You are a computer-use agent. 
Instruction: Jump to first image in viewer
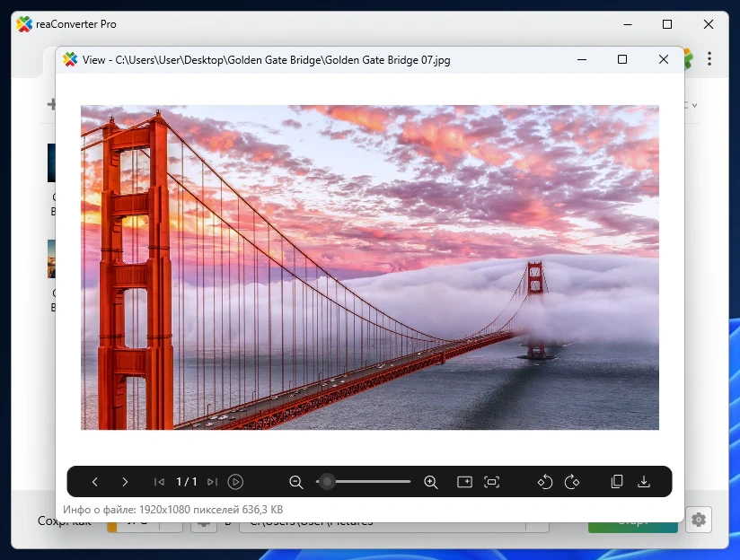[159, 482]
